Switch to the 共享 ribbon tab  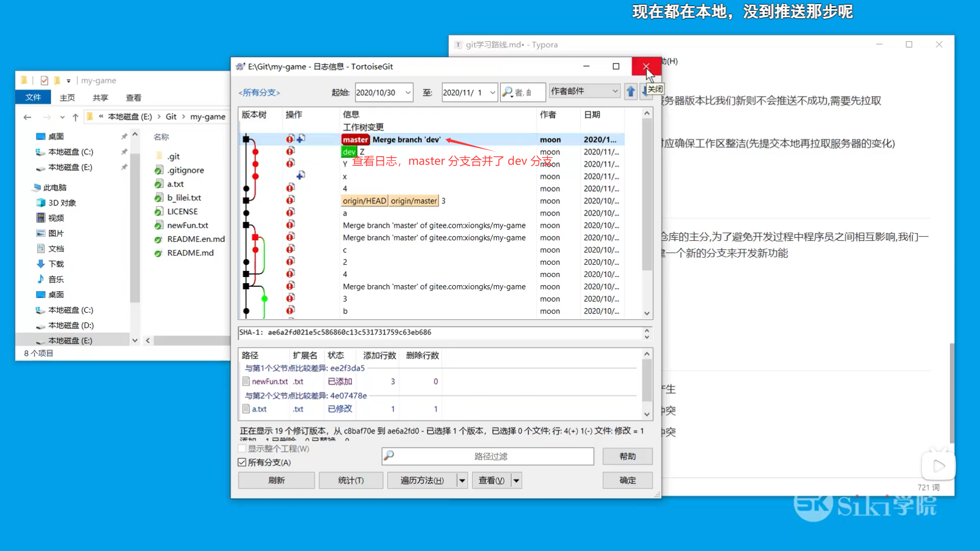pyautogui.click(x=100, y=97)
